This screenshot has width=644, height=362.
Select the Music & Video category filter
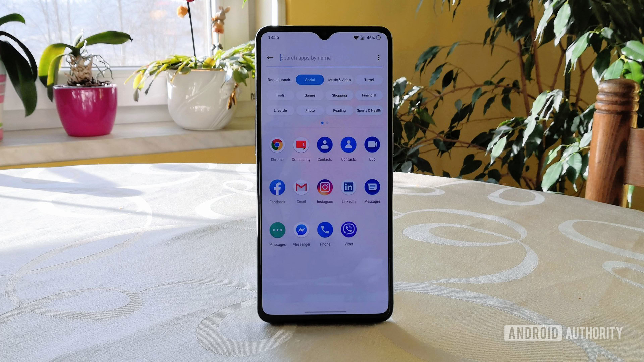click(x=339, y=79)
